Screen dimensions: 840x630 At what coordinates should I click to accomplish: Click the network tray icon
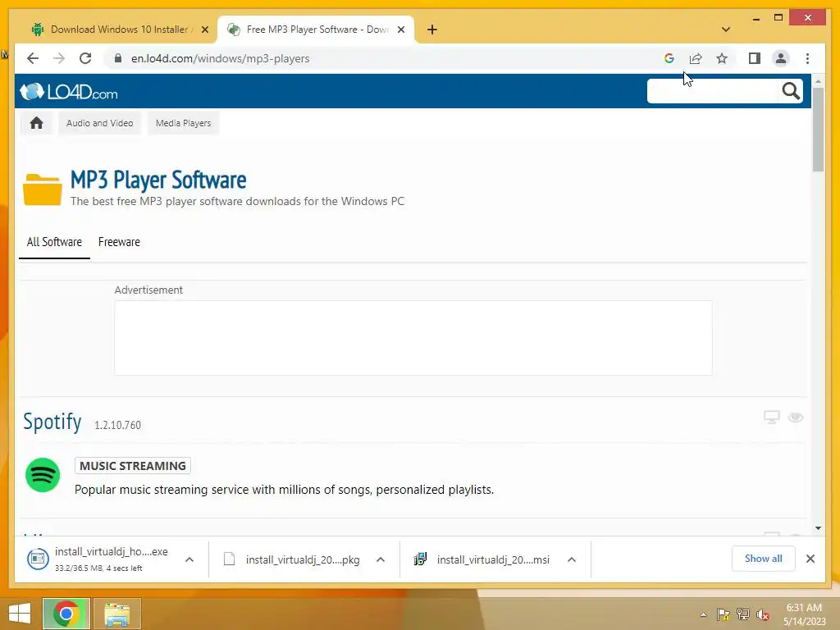click(x=743, y=614)
